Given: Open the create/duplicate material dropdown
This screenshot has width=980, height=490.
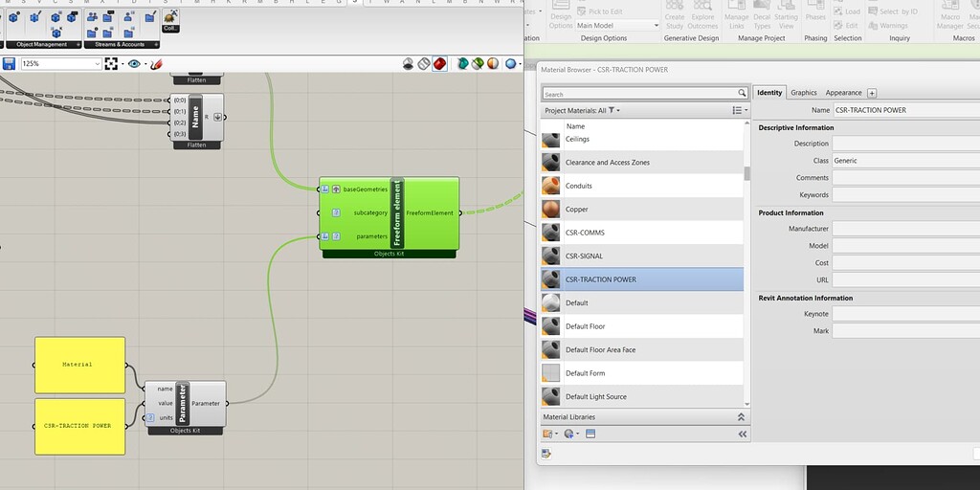Looking at the screenshot, I should coord(571,434).
